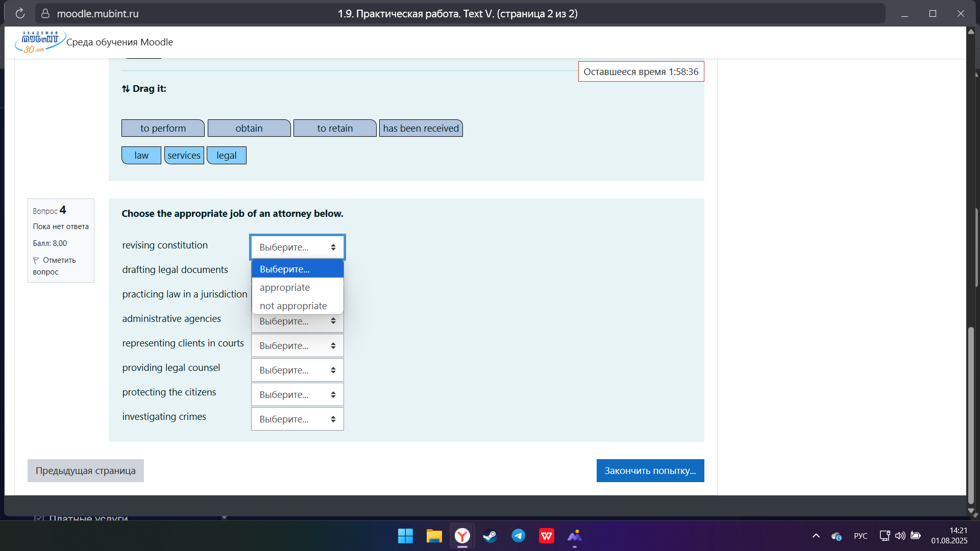Open Steam from taskbar

[490, 536]
